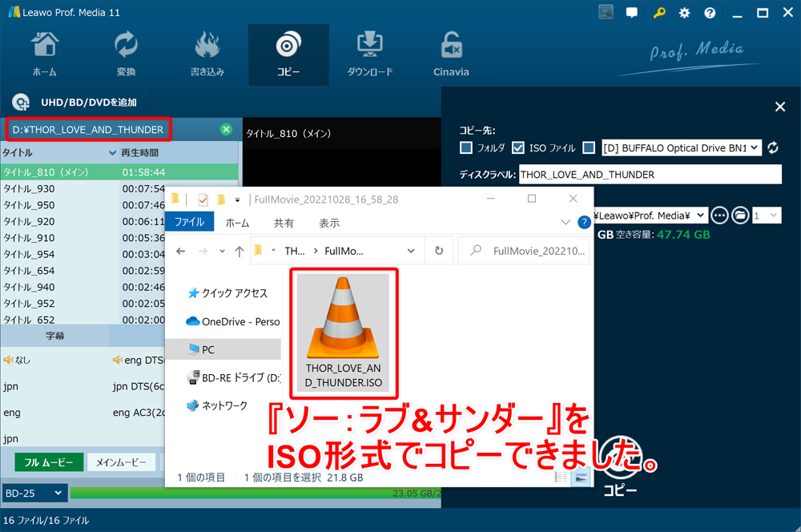Click the three-dot browse output path button

719,216
